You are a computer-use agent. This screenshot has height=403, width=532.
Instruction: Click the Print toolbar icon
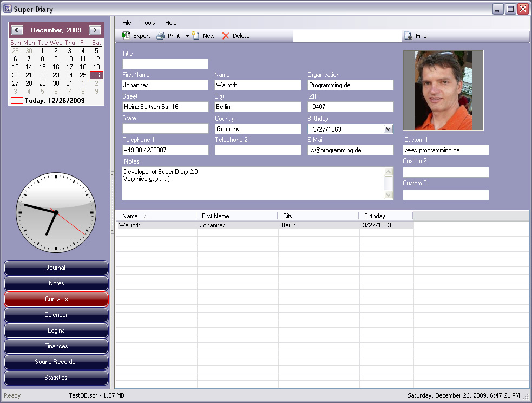tap(161, 36)
